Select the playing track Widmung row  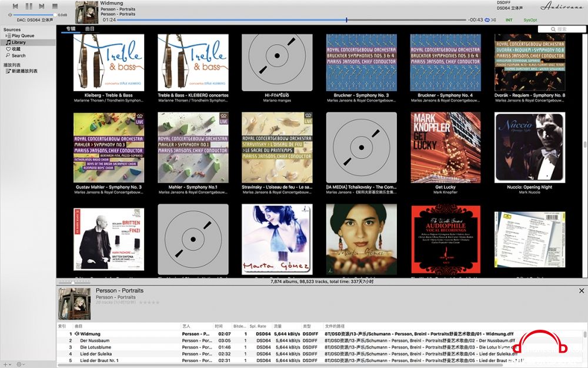[320, 334]
